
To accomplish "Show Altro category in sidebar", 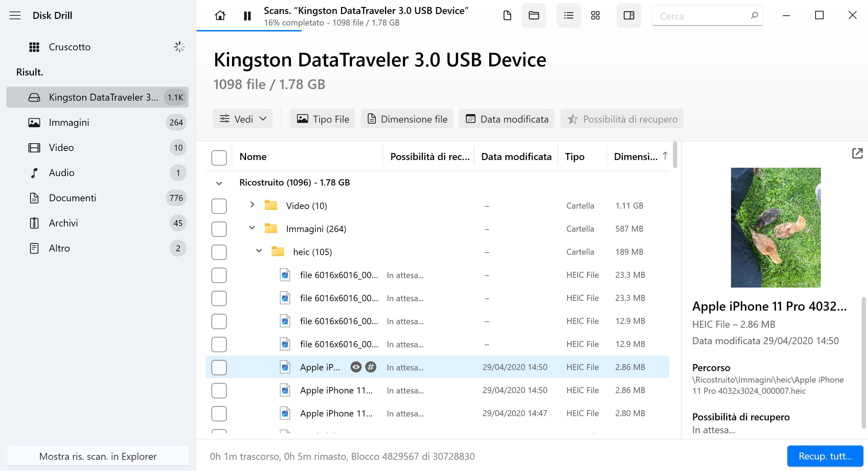I will pos(97,248).
